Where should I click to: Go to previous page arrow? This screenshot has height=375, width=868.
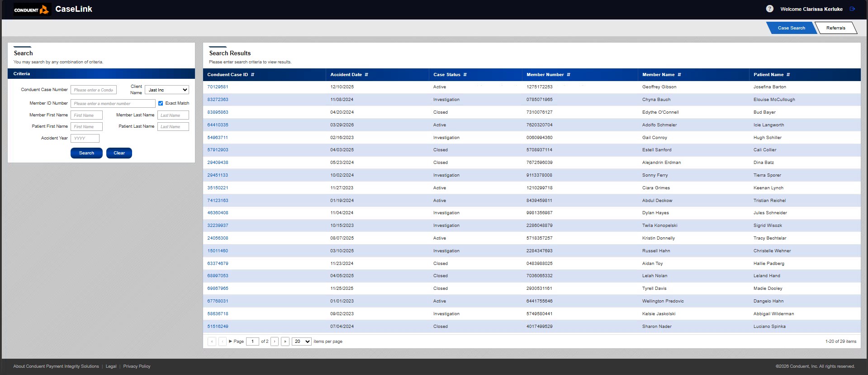coord(222,341)
